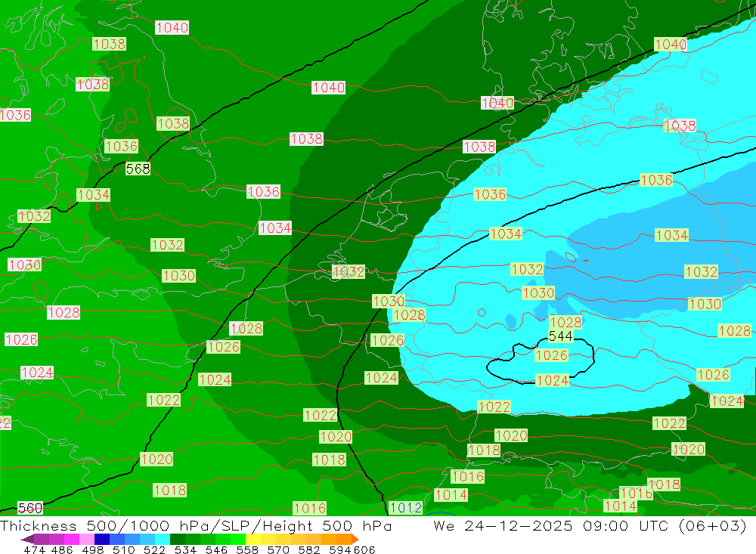Click the 568 height contour label
The width and height of the screenshot is (756, 554).
138,169
